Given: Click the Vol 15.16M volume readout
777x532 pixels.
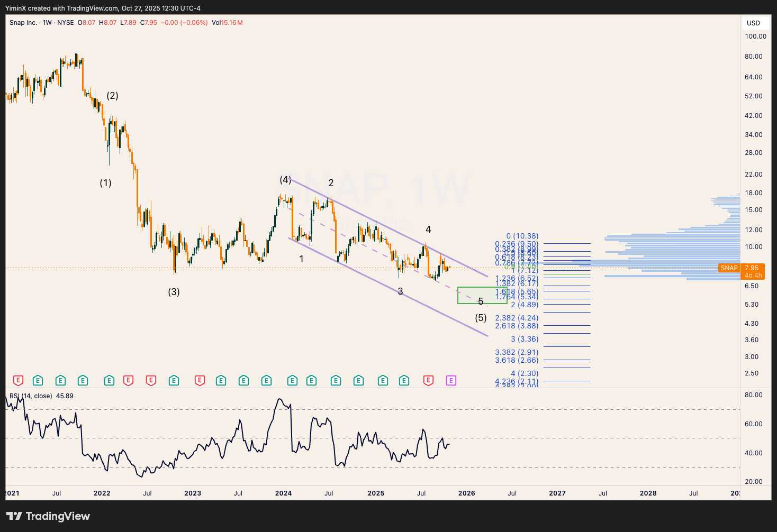Looking at the screenshot, I should pyautogui.click(x=227, y=23).
